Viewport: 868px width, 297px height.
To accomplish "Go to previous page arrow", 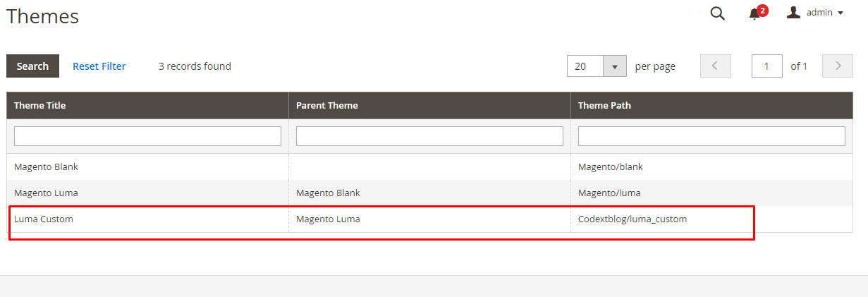I will pyautogui.click(x=715, y=66).
